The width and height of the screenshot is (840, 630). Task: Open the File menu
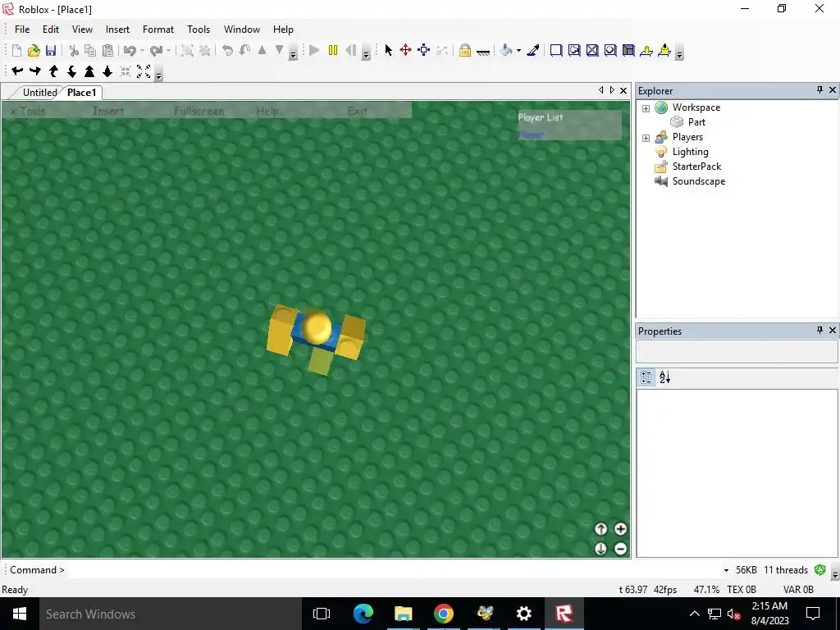[x=22, y=30]
